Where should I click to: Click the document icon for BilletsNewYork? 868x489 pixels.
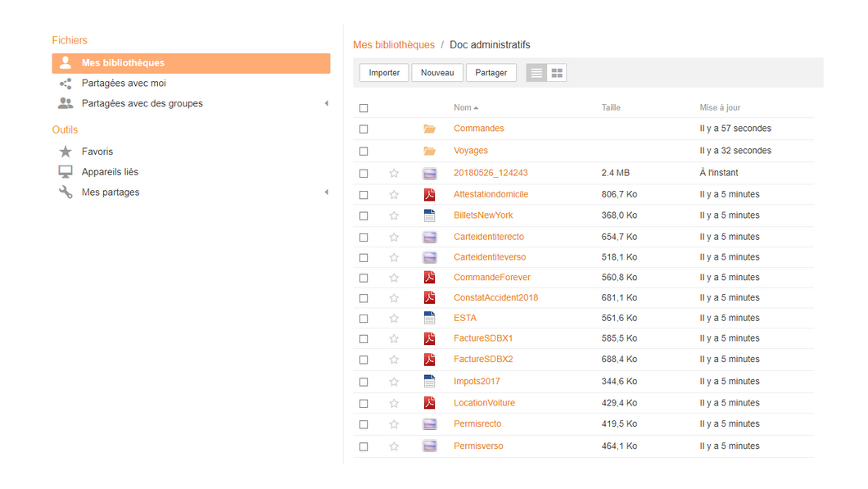tap(429, 215)
